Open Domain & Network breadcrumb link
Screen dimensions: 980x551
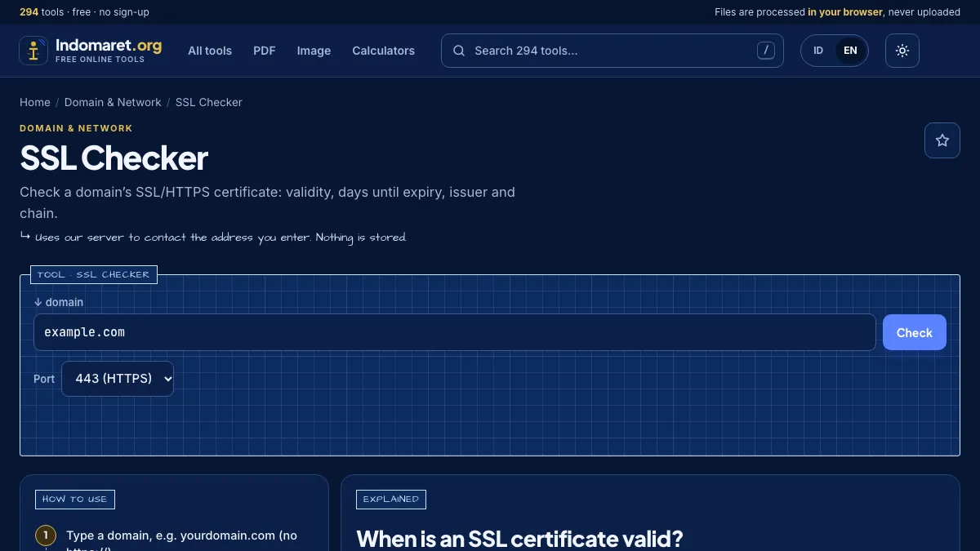pos(113,102)
